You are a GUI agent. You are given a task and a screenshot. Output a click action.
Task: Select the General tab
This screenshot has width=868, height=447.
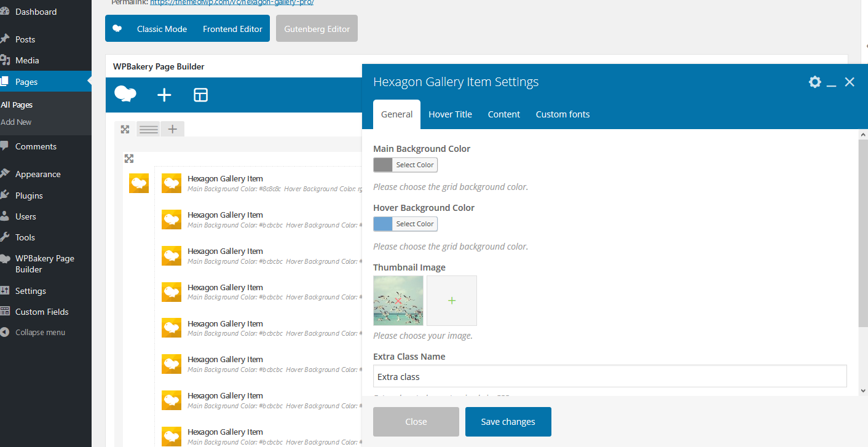(397, 114)
